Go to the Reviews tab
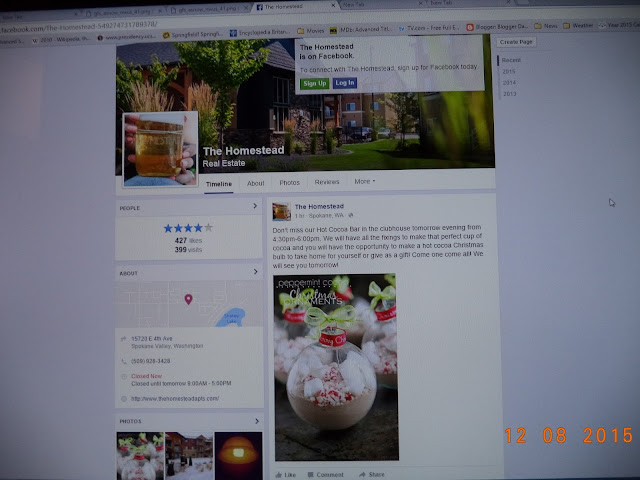This screenshot has height=480, width=640. click(x=327, y=182)
